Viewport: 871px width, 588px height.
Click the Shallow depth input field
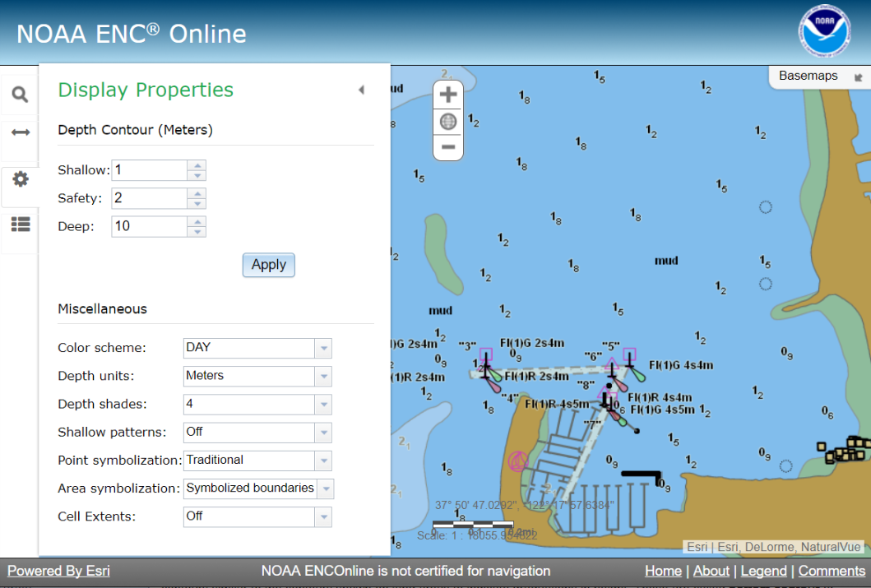[150, 170]
